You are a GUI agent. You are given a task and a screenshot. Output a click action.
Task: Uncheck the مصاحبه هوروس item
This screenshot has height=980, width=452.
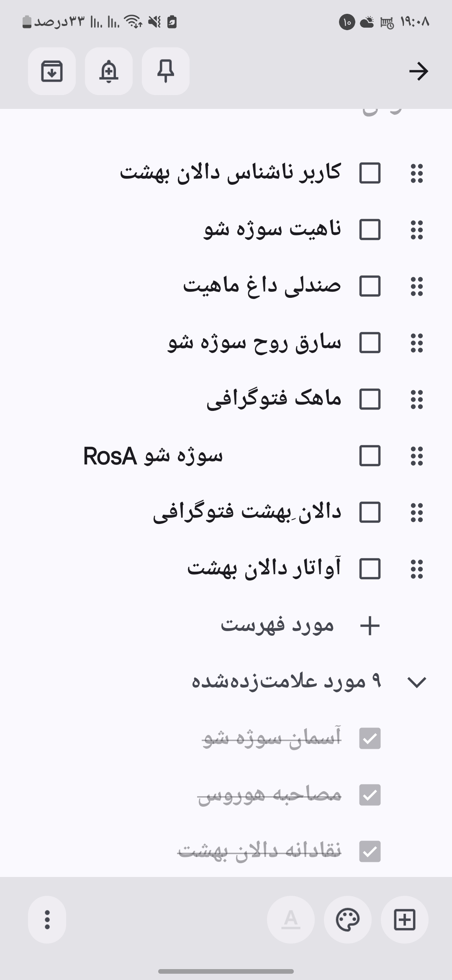(370, 795)
